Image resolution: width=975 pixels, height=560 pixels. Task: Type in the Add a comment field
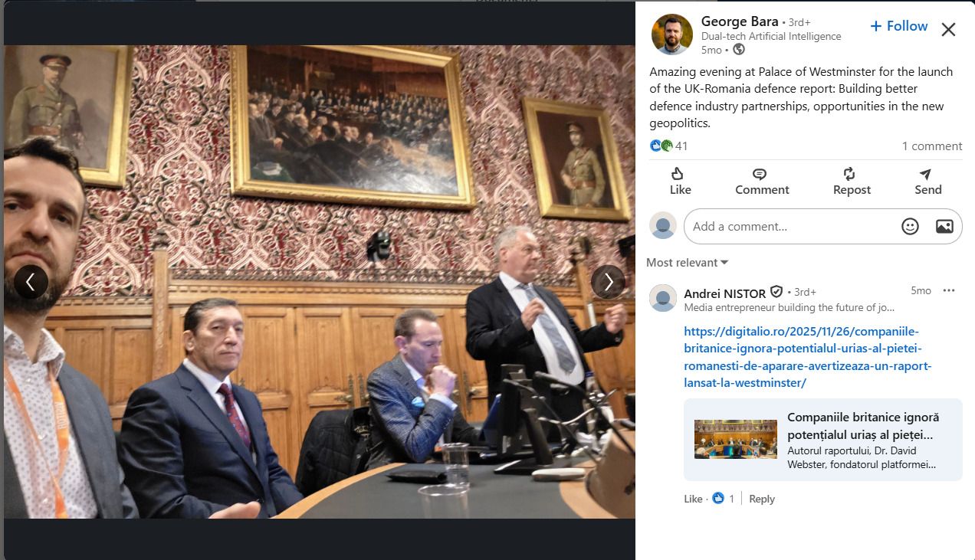tap(790, 227)
